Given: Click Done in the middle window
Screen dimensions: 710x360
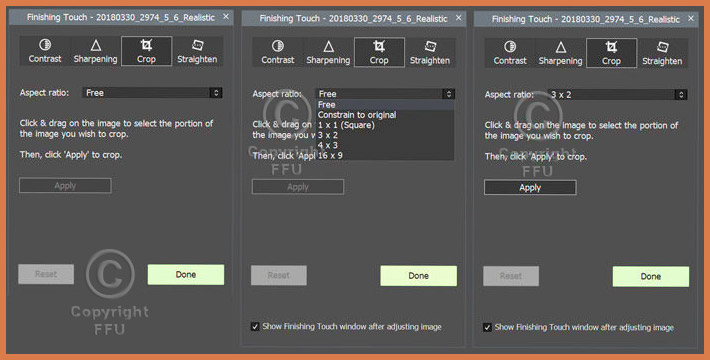Looking at the screenshot, I should (x=418, y=276).
